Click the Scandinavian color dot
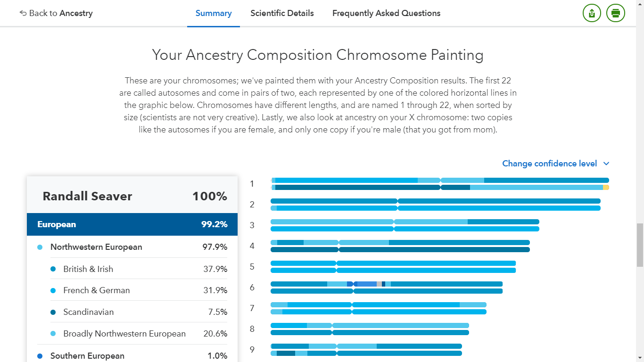This screenshot has height=362, width=644. coord(53,312)
